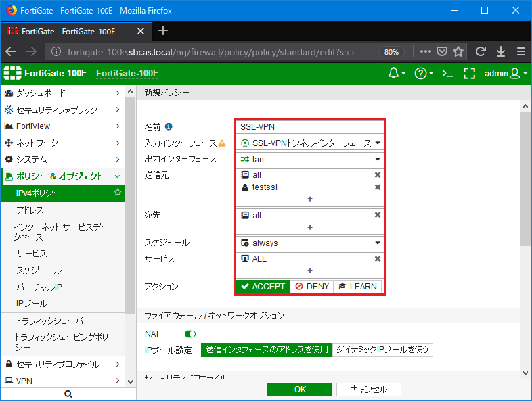
Task: Open the input interface dropdown
Action: point(310,143)
